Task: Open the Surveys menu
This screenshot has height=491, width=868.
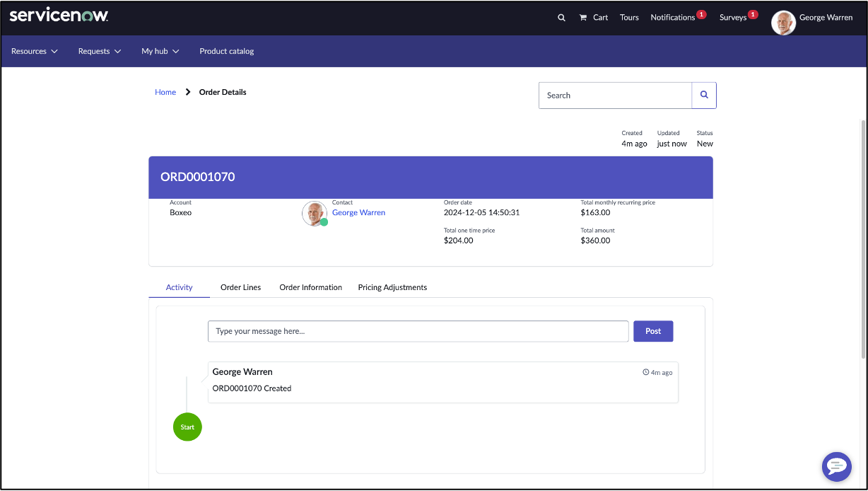Action: pyautogui.click(x=733, y=18)
